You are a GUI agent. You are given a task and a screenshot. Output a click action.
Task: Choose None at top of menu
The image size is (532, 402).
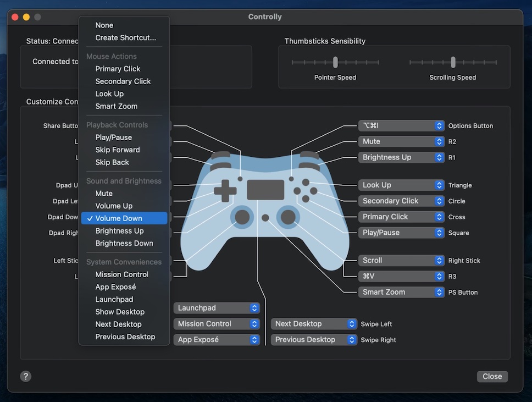104,25
